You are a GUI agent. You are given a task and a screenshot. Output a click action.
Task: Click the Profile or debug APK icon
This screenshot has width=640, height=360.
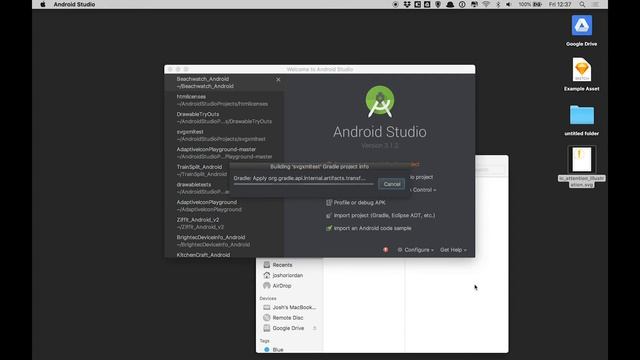click(x=329, y=202)
